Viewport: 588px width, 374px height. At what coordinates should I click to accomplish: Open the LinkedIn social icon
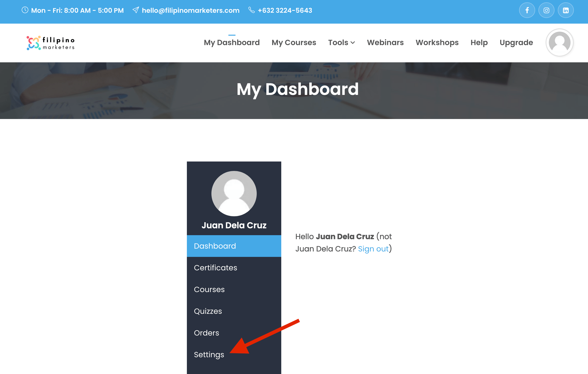(566, 10)
